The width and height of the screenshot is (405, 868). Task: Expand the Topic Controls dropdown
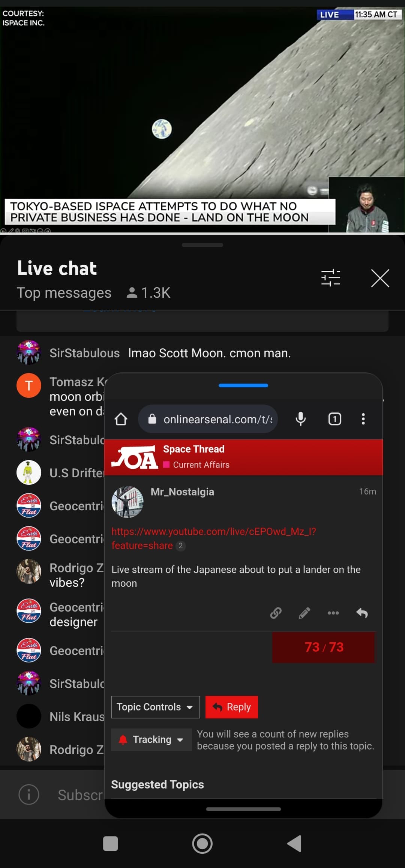click(155, 707)
